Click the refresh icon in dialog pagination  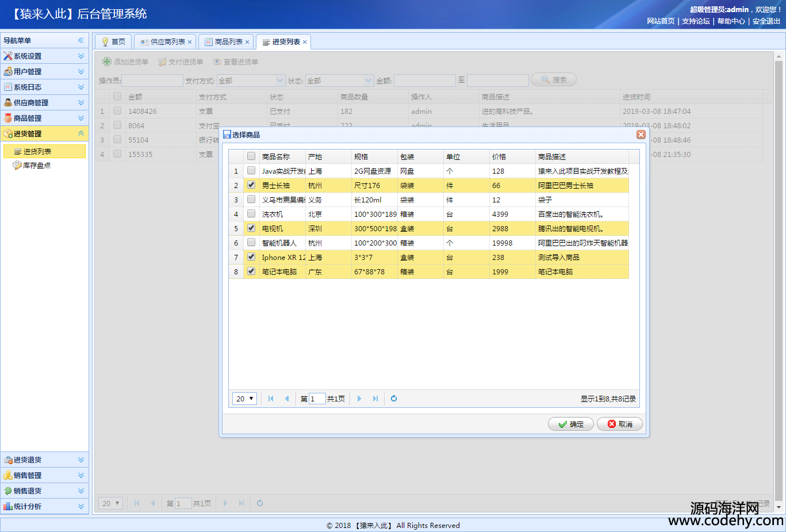pyautogui.click(x=394, y=399)
